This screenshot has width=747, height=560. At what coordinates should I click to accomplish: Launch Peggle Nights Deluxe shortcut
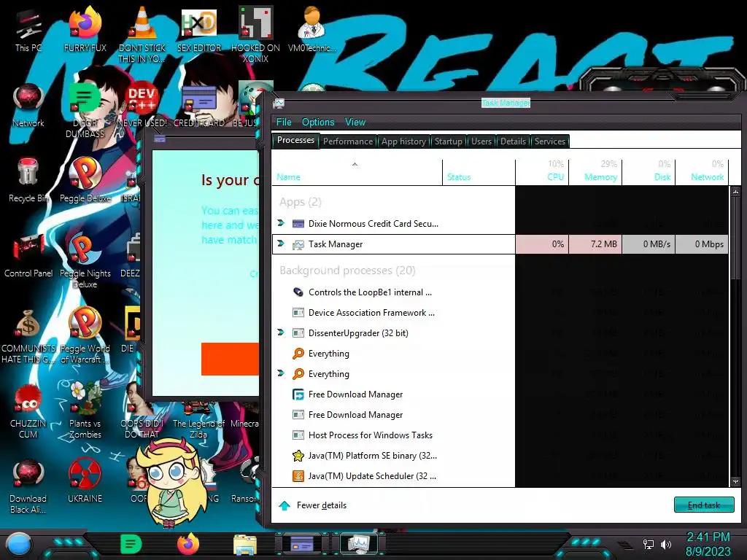(x=85, y=260)
